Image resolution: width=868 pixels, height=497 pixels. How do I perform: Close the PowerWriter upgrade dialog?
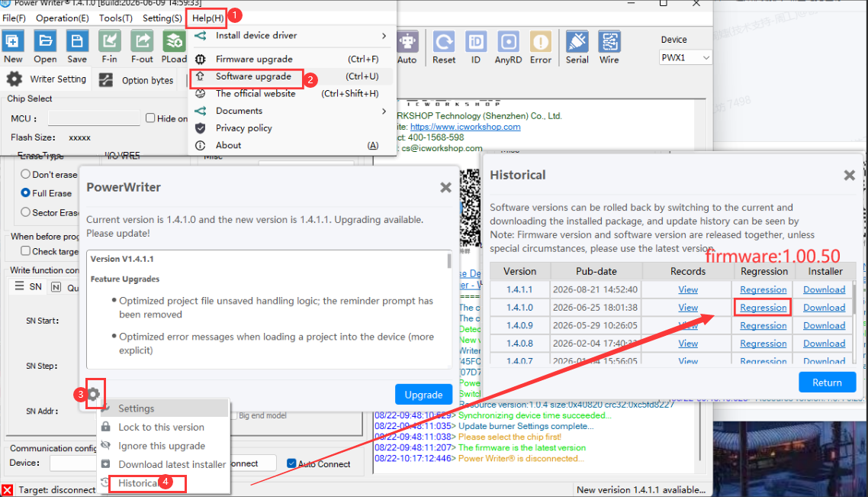pos(445,187)
